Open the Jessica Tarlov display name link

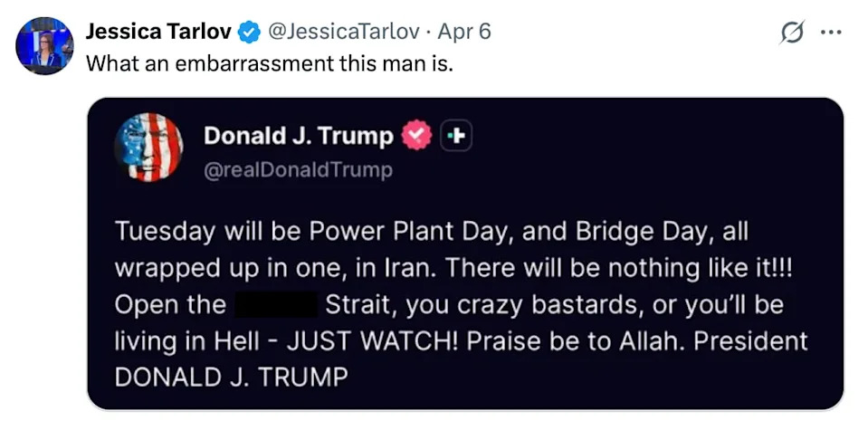[x=157, y=32]
